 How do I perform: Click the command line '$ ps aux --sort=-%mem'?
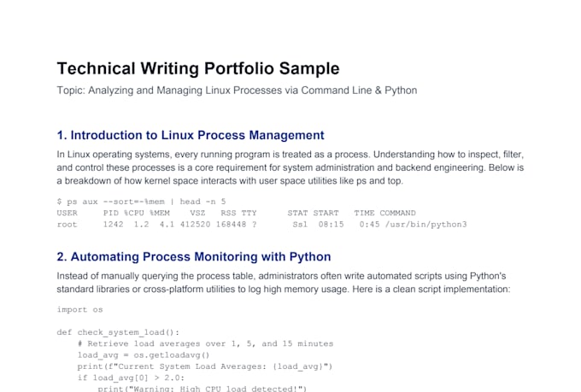pyautogui.click(x=141, y=202)
